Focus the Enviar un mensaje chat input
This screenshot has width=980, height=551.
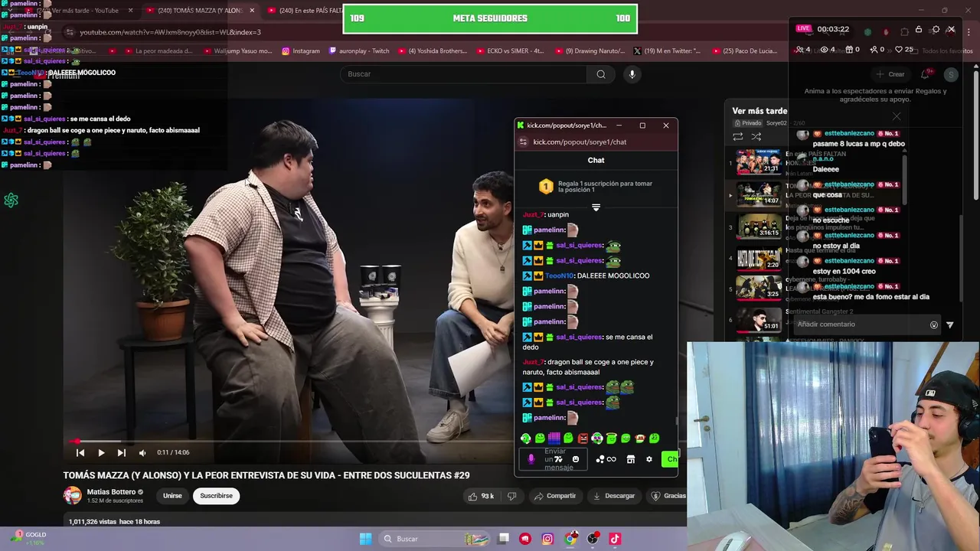point(555,459)
